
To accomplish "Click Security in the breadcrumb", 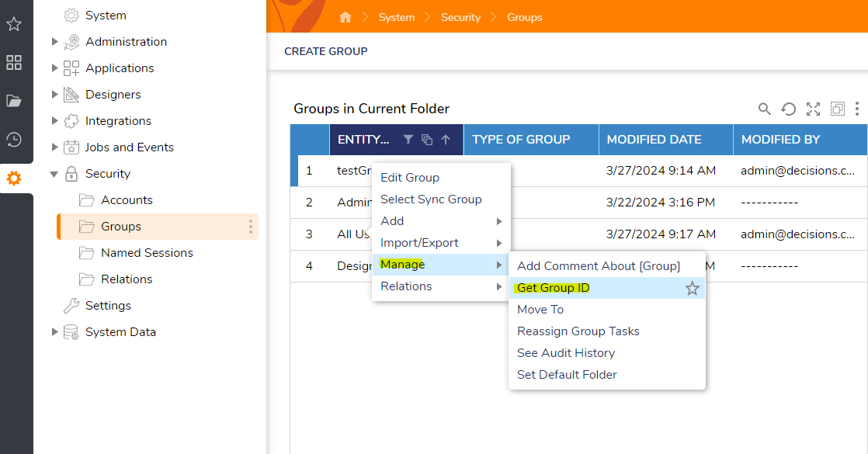I will pos(460,17).
